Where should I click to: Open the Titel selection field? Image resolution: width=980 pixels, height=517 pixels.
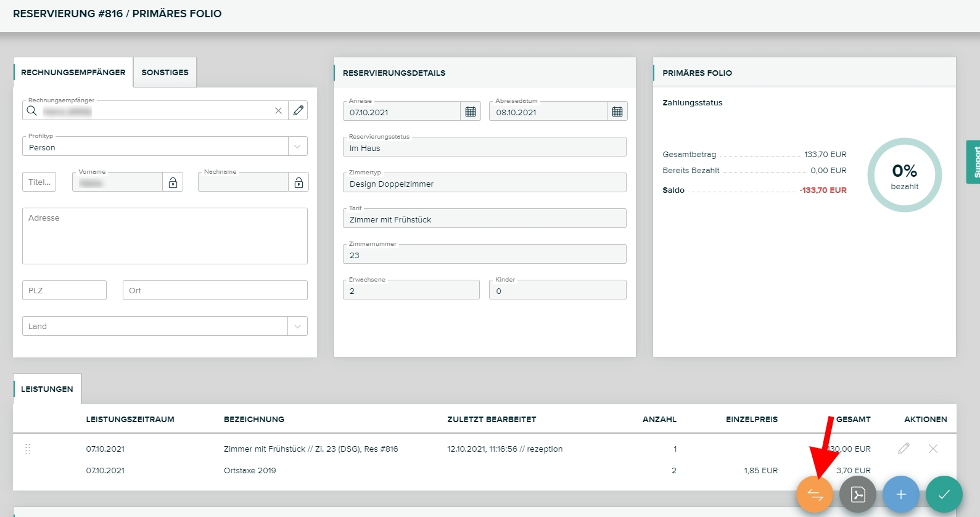(39, 182)
